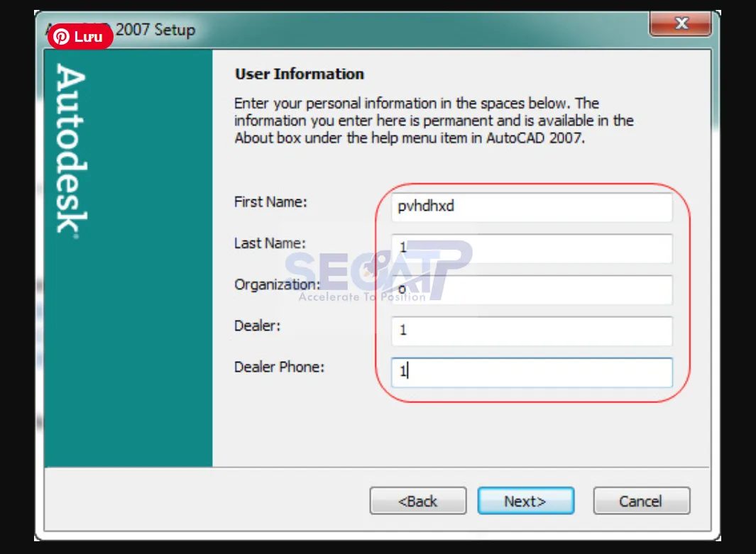Image resolution: width=756 pixels, height=554 pixels.
Task: Proceed by clicking Next>
Action: click(525, 501)
